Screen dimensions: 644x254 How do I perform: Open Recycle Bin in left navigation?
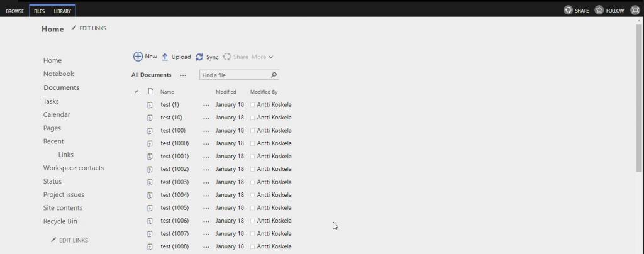[60, 221]
